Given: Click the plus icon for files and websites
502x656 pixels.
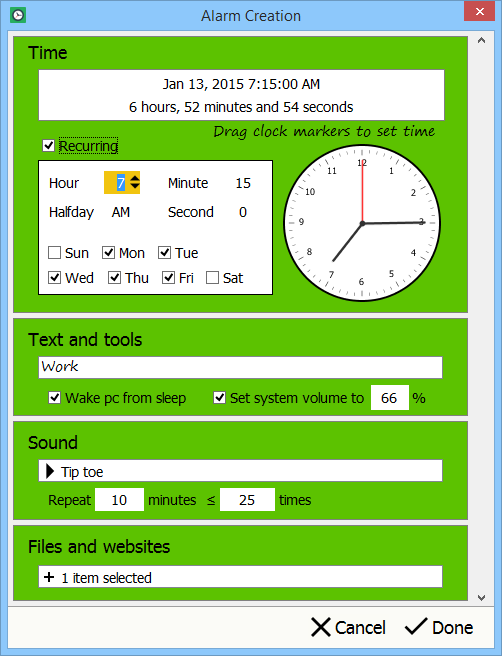Looking at the screenshot, I should click(x=49, y=577).
